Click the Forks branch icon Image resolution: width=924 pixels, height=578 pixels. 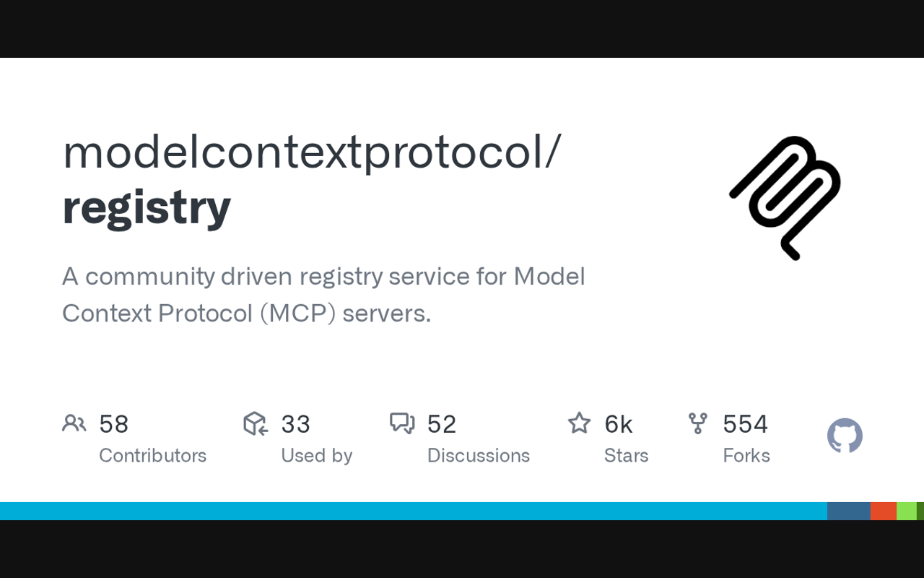pos(697,423)
